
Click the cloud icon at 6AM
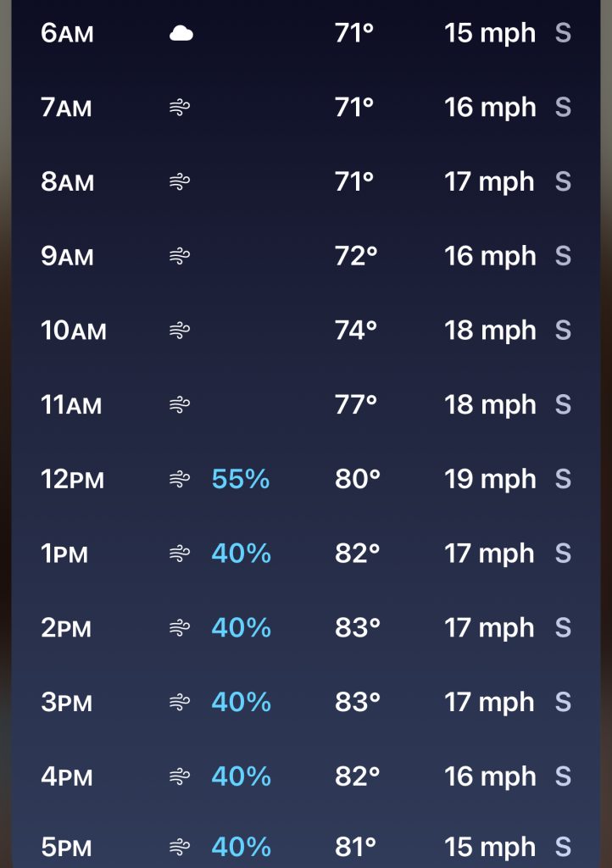click(181, 34)
